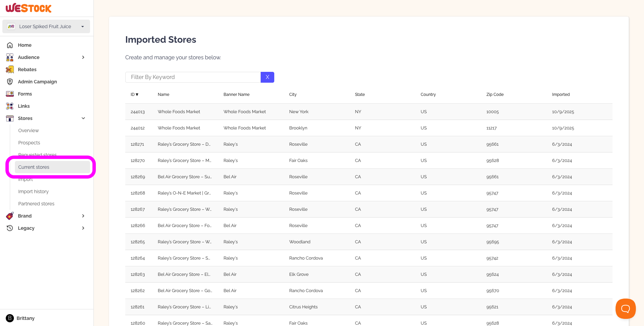Open Admin Campaign menu item

pyautogui.click(x=37, y=82)
